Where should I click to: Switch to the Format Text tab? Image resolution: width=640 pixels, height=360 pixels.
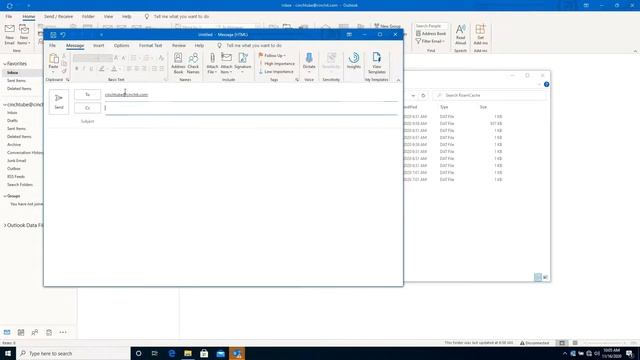click(150, 45)
